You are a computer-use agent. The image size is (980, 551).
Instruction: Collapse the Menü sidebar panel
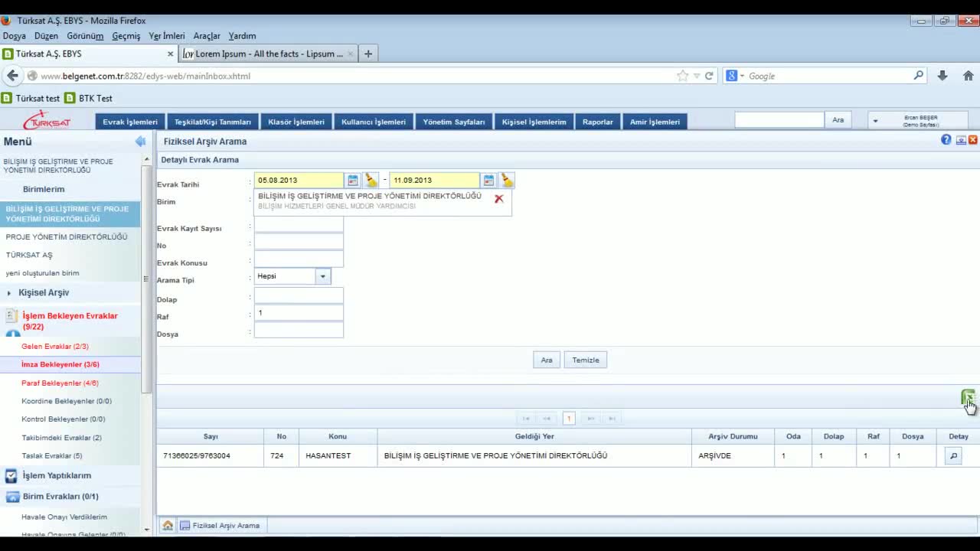click(x=140, y=142)
